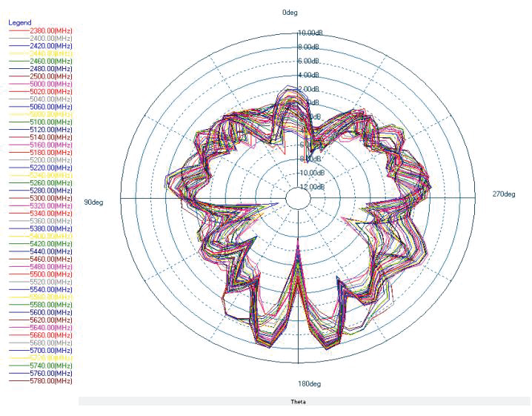Click the Legend title text

click(x=20, y=22)
